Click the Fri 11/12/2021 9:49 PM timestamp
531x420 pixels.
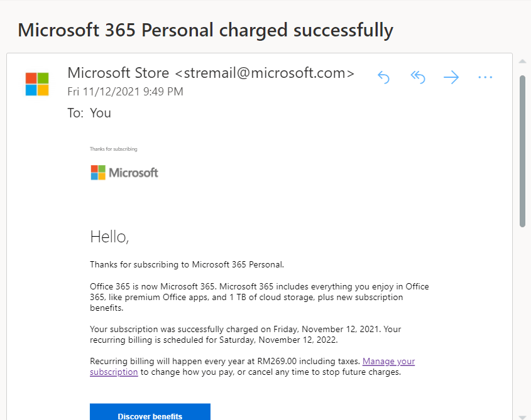(x=125, y=92)
